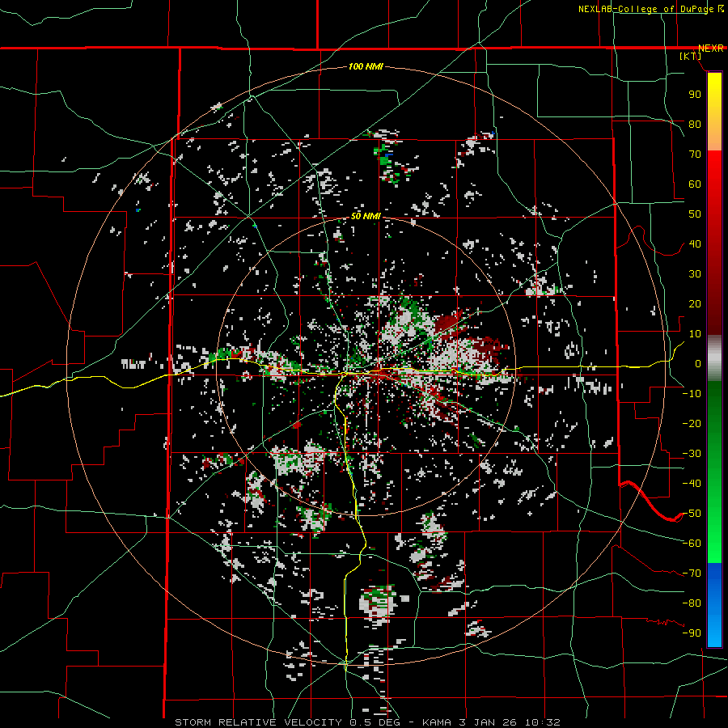Click the -90 value on the velocity scale
Screen dimensions: 728x728
pos(692,633)
